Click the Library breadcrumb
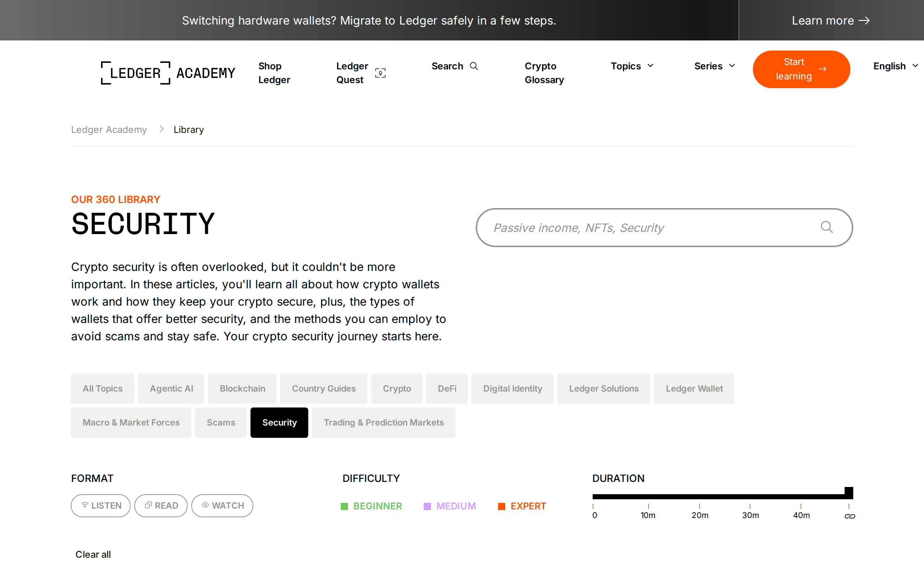Image resolution: width=924 pixels, height=578 pixels. 189,130
